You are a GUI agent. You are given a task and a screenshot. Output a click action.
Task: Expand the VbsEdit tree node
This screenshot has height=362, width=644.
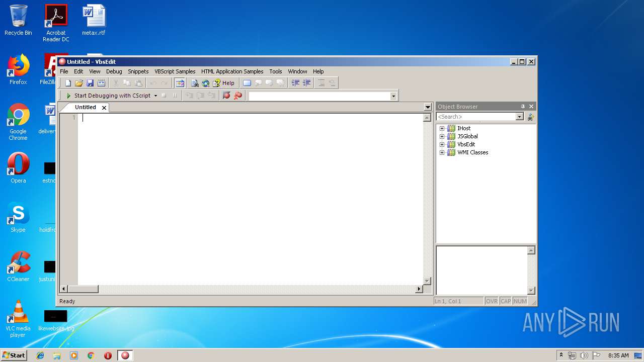coord(442,144)
